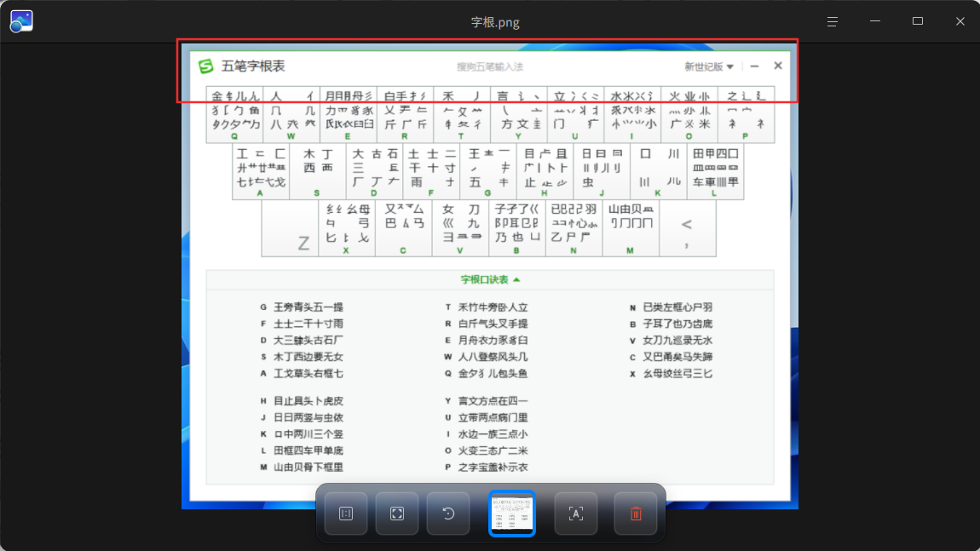This screenshot has height=551, width=980.
Task: Click the M key with 山由贝
Action: 631,228
